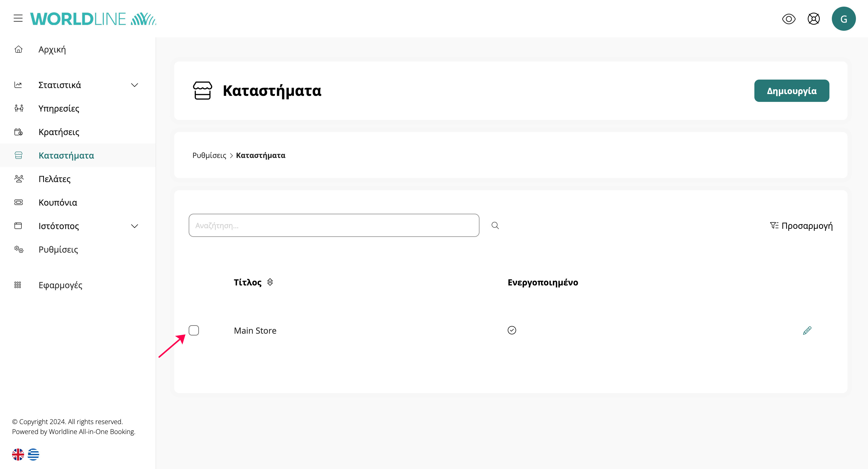Viewport: 868px width, 469px height.
Task: Switch language using the Greek flag
Action: coord(33,454)
